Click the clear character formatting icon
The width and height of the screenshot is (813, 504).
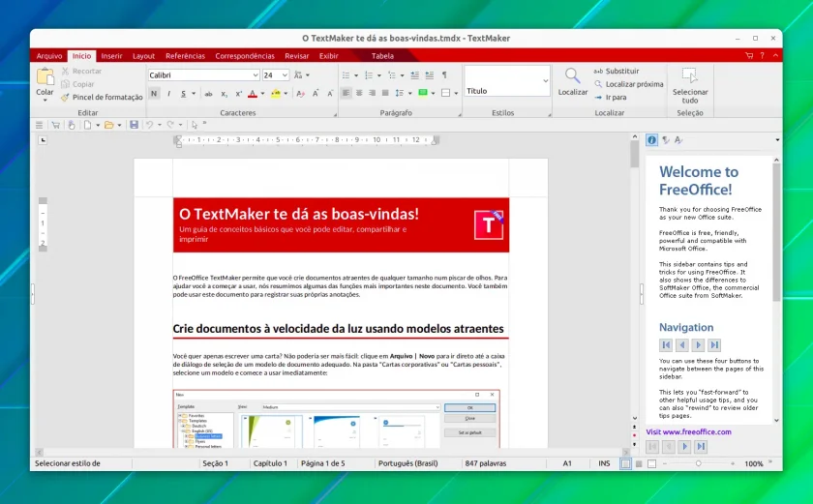(x=300, y=94)
